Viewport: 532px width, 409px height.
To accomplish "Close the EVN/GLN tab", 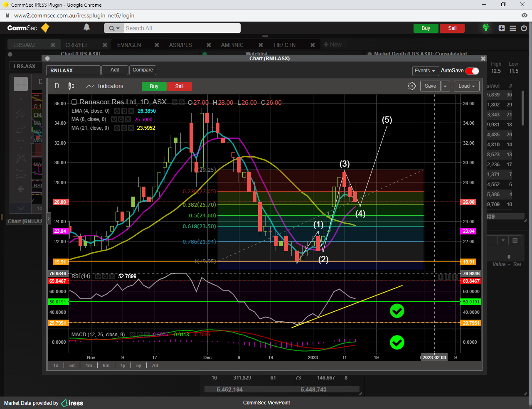I will click(x=157, y=45).
